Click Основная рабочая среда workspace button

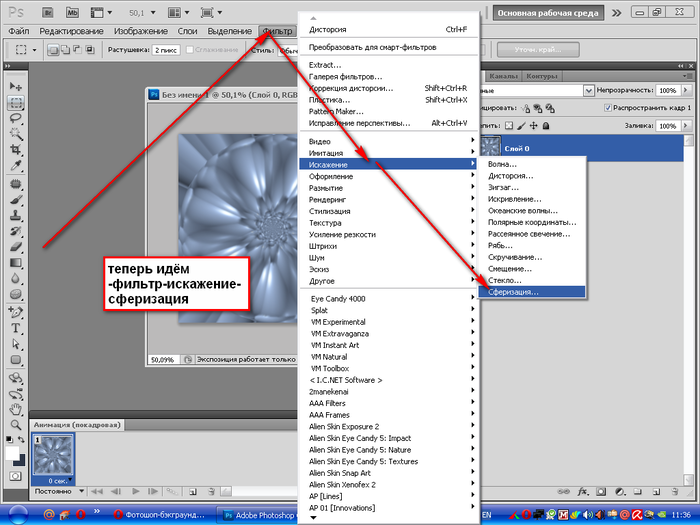point(548,13)
